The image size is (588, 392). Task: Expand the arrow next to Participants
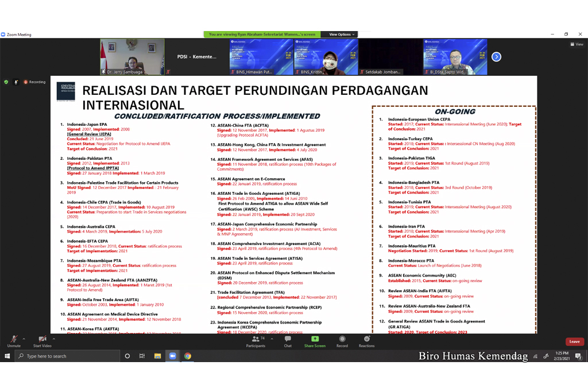272,339
